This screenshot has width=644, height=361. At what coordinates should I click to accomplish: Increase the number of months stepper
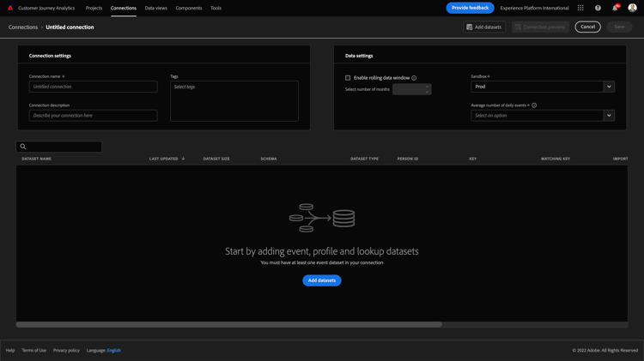[x=427, y=87]
